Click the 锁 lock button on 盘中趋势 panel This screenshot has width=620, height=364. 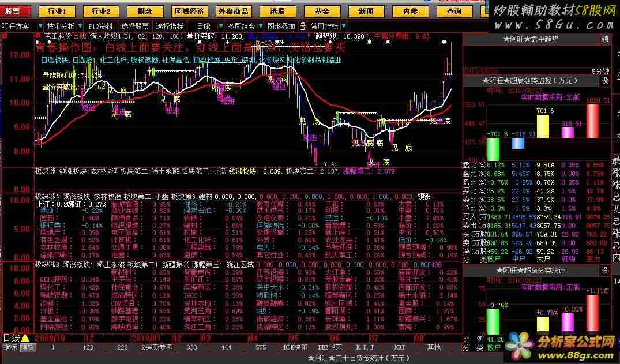click(x=605, y=39)
